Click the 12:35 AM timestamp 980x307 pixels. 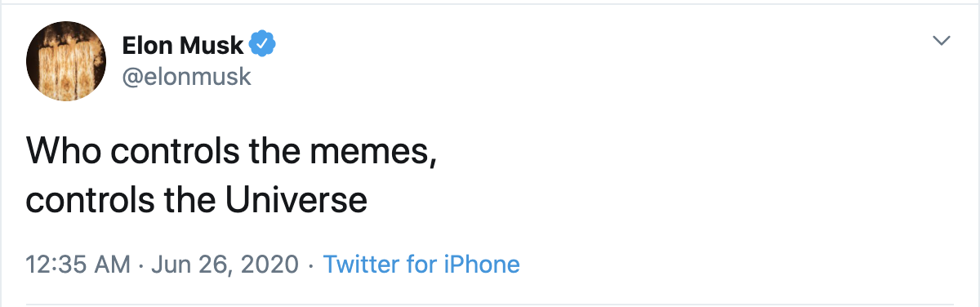(x=78, y=265)
